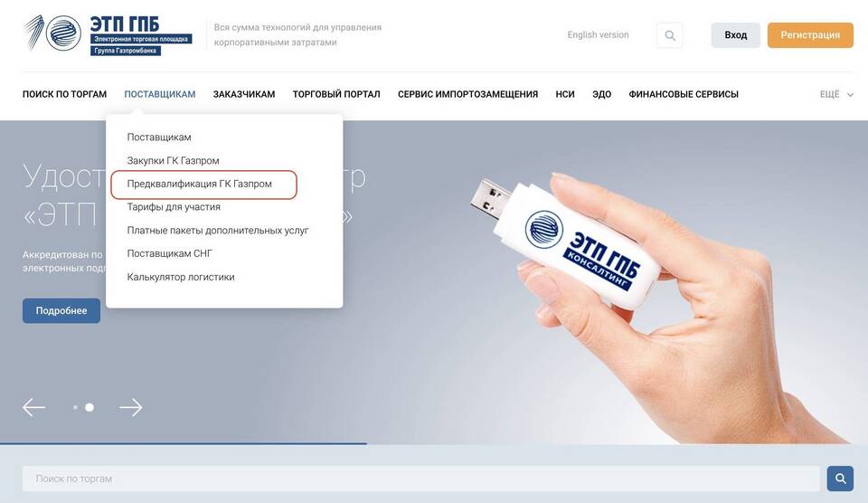The image size is (868, 503).
Task: Select Закупки ГК Газпром entry
Action: (174, 161)
